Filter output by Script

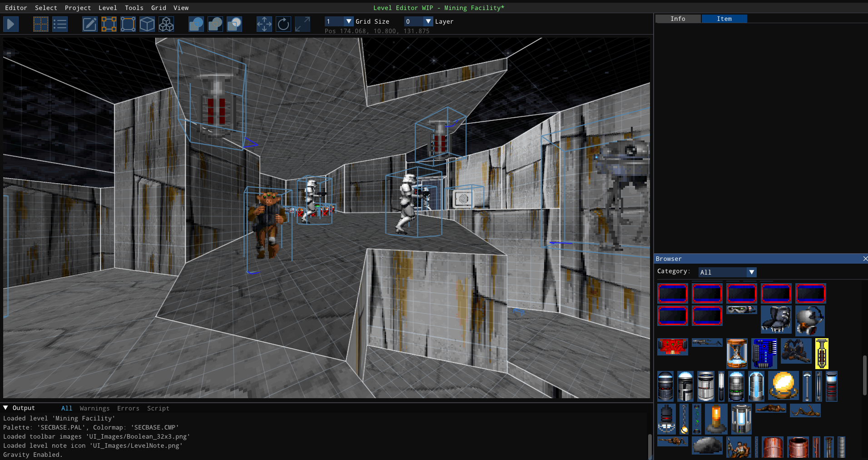[x=158, y=408]
